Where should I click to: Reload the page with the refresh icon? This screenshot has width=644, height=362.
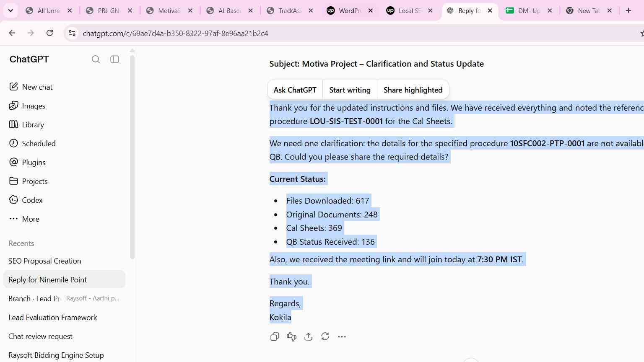(49, 33)
